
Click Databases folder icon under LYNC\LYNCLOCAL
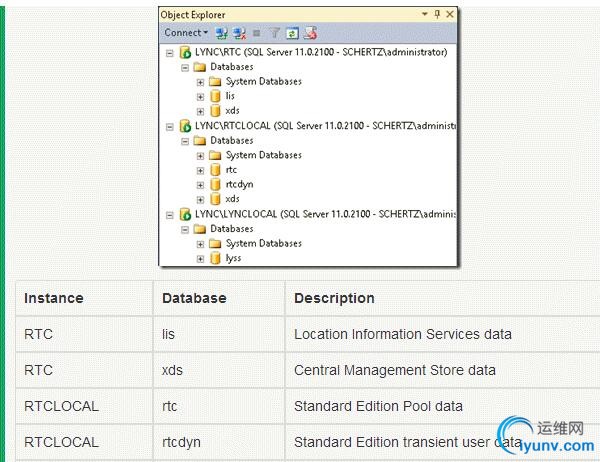[x=200, y=229]
